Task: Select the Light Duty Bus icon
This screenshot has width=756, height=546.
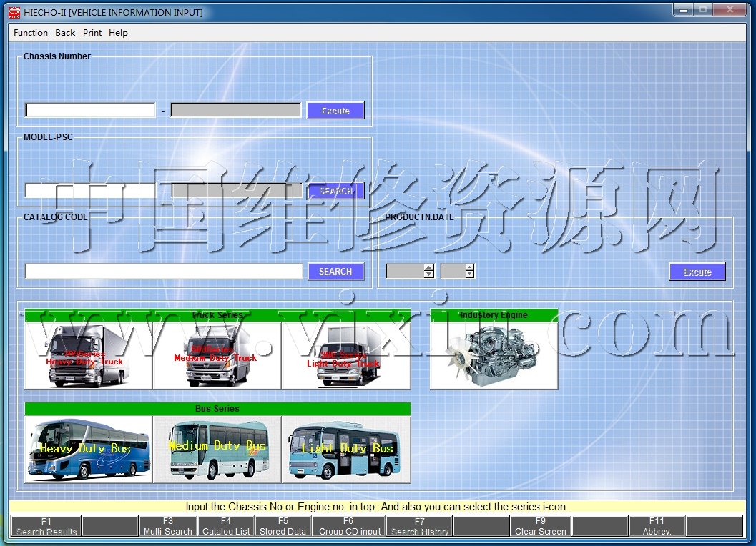Action: (345, 450)
